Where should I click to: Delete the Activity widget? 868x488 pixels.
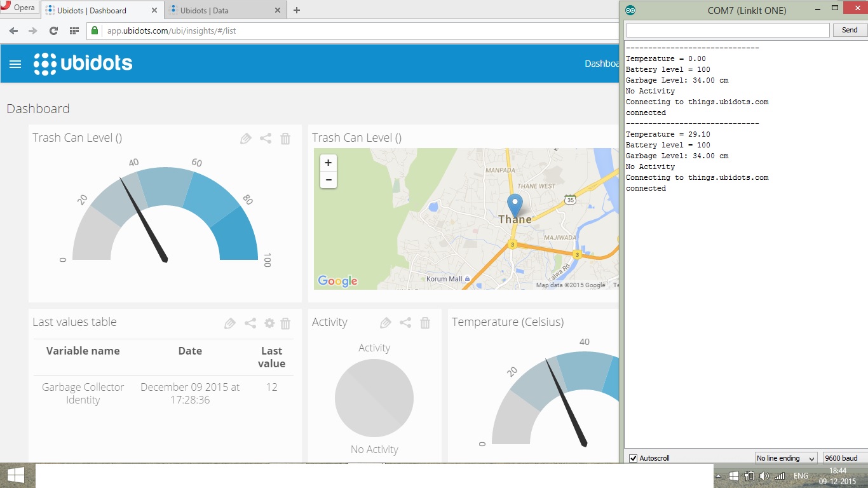[x=425, y=323]
